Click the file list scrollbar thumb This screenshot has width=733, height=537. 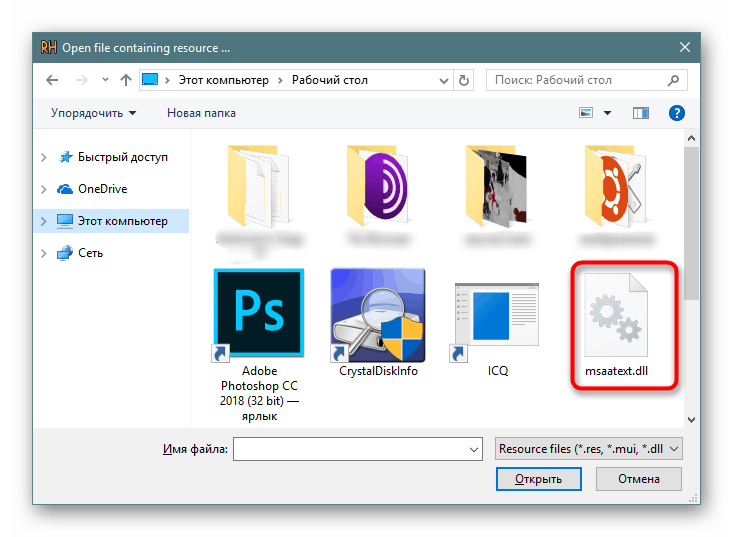click(691, 223)
